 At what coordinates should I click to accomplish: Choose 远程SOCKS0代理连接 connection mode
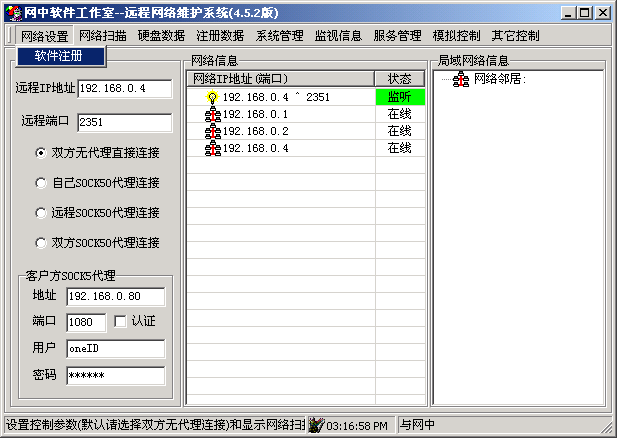(41, 213)
